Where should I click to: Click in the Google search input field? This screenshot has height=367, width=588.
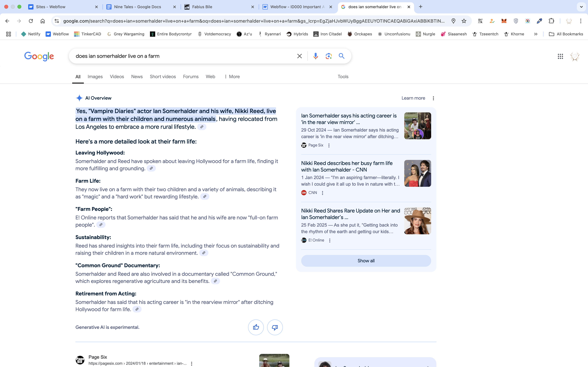coord(182,56)
